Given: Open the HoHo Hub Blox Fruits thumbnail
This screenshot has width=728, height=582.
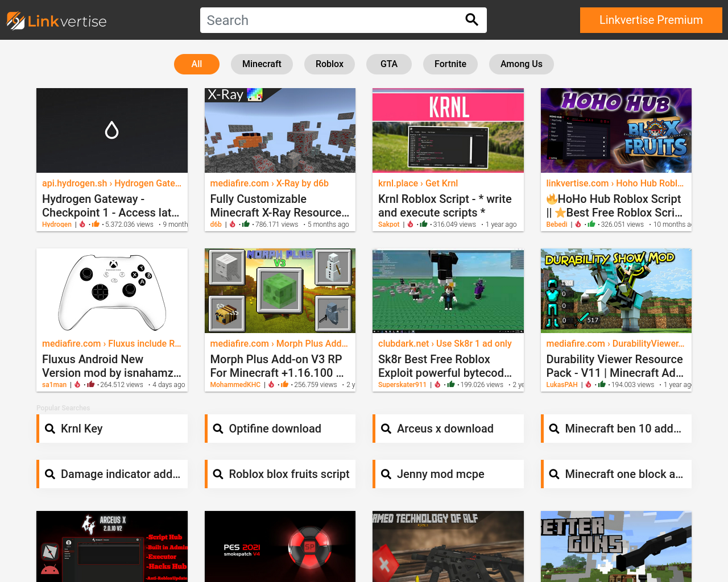Looking at the screenshot, I should tap(616, 130).
